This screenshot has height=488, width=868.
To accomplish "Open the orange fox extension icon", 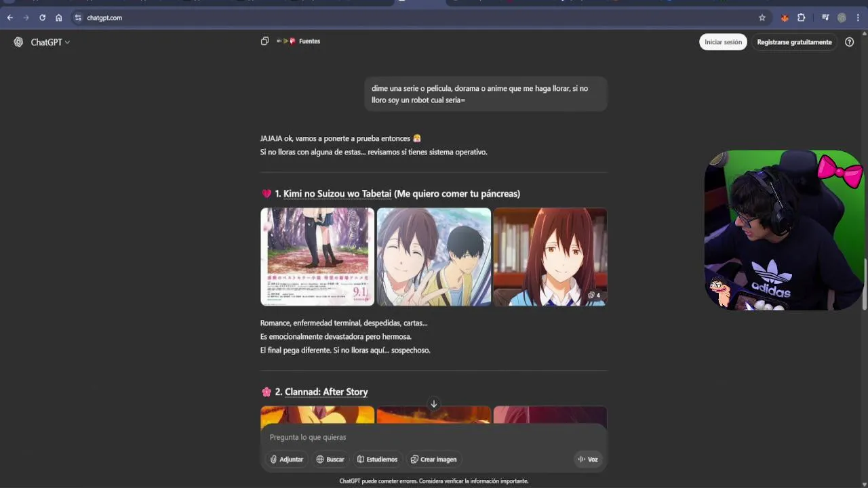I will pyautogui.click(x=785, y=18).
